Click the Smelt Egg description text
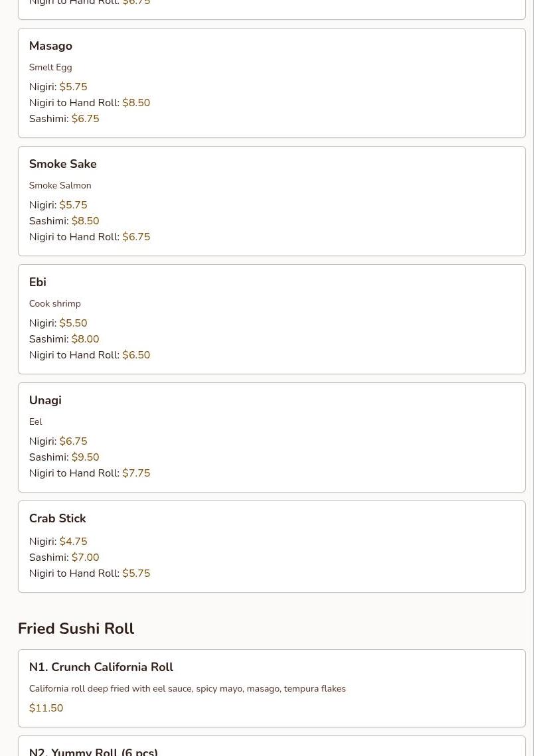The image size is (547, 756). [50, 67]
